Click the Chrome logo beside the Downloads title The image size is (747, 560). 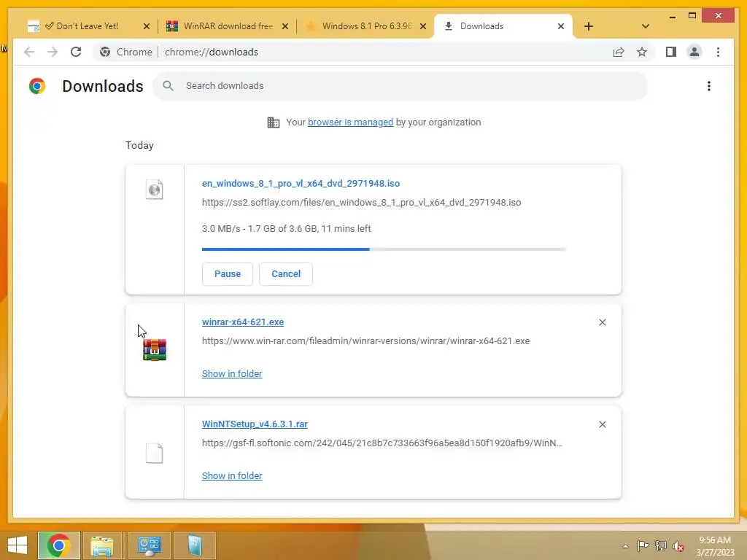click(x=37, y=86)
